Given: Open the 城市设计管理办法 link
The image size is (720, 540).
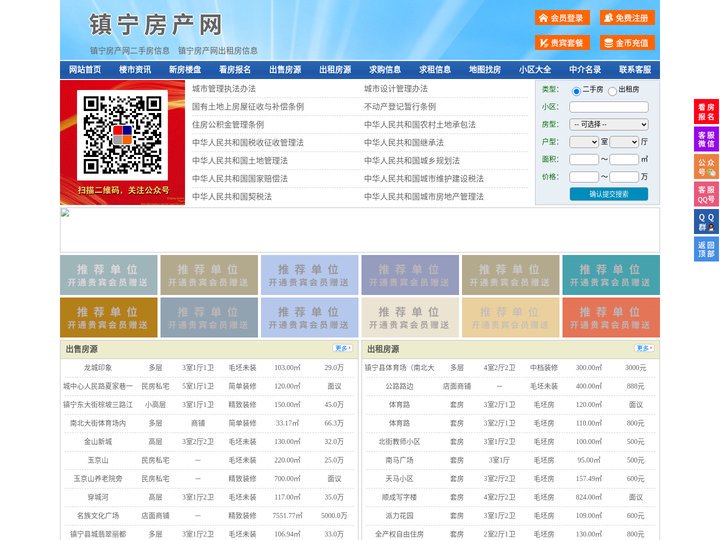Looking at the screenshot, I should 396,89.
